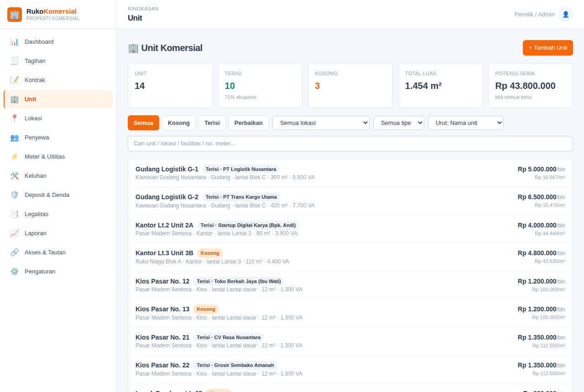The height and width of the screenshot is (392, 584).
Task: Open Penyewa via the people icon
Action: pyautogui.click(x=15, y=138)
